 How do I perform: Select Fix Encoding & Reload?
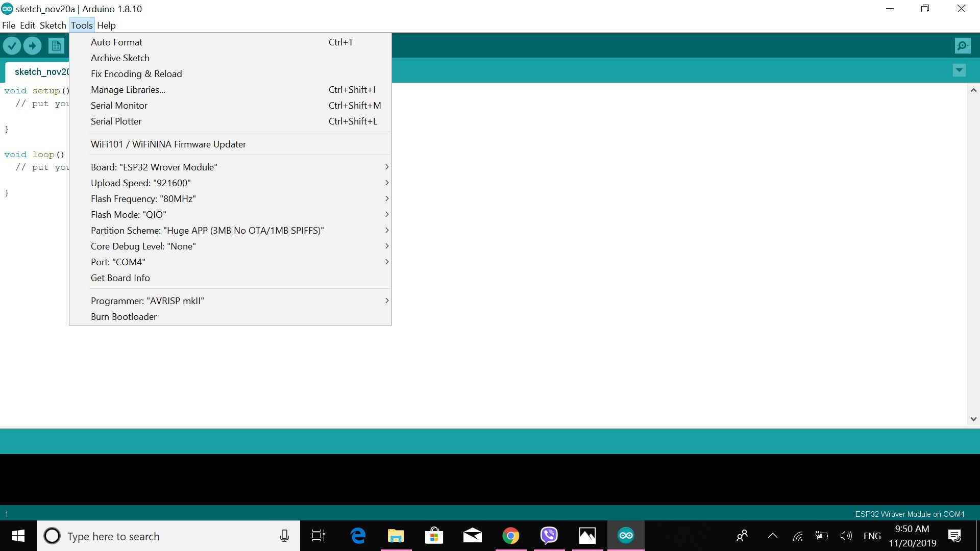coord(230,74)
